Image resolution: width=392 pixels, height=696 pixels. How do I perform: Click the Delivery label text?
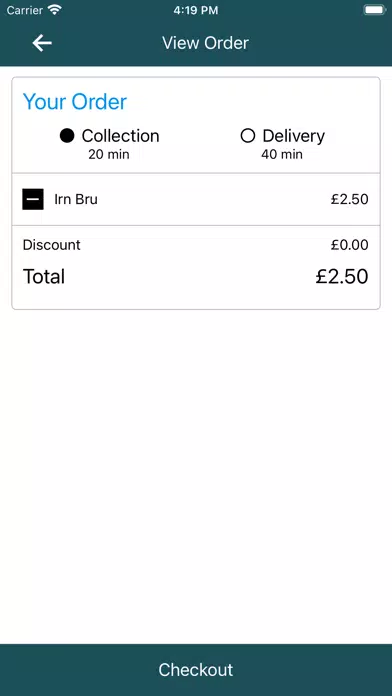coord(293,136)
